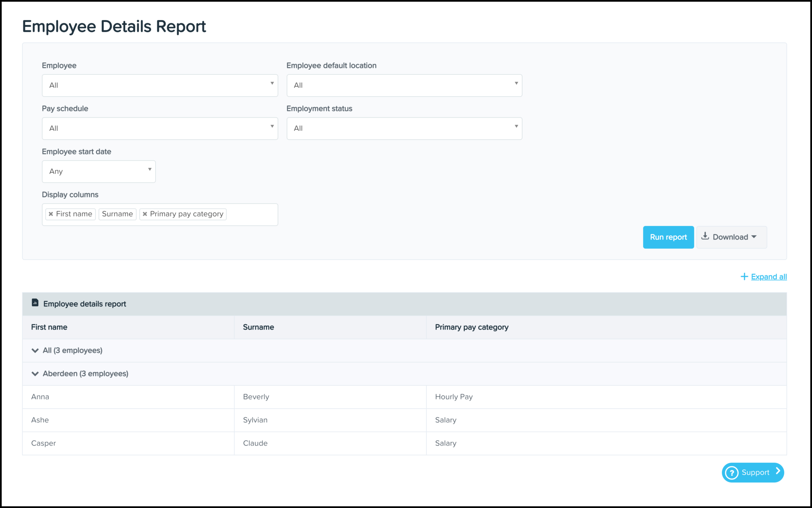This screenshot has height=508, width=812.
Task: Click the Surname tag in Display columns
Action: [117, 214]
